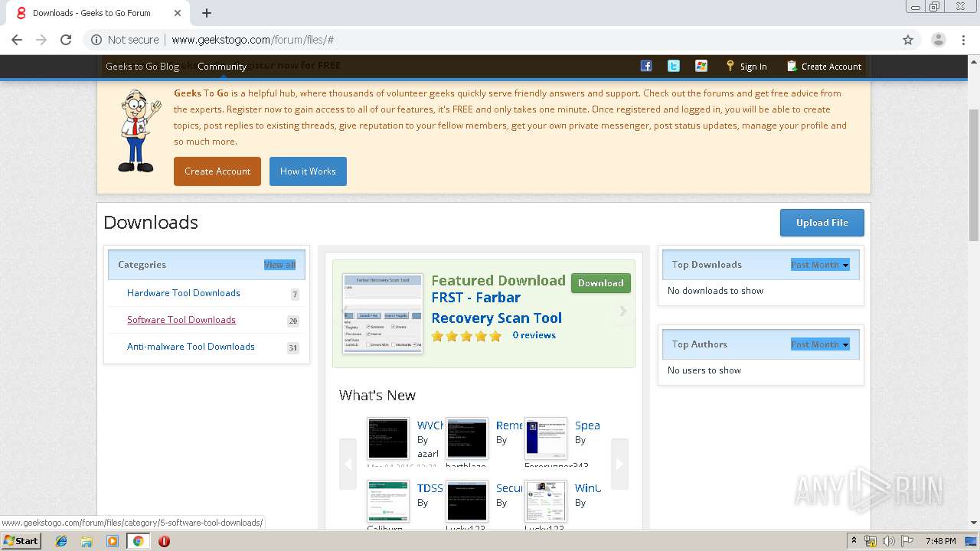Open TDSS file thumbnail
980x551 pixels.
388,501
